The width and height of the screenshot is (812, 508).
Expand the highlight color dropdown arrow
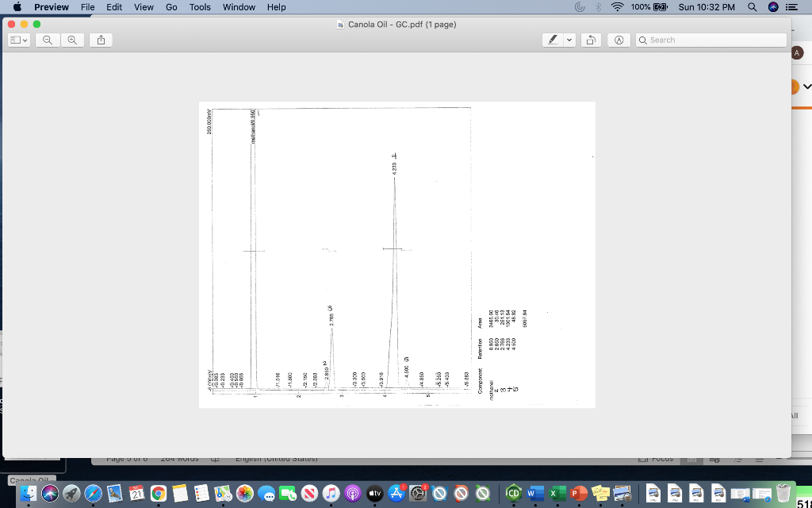(569, 40)
